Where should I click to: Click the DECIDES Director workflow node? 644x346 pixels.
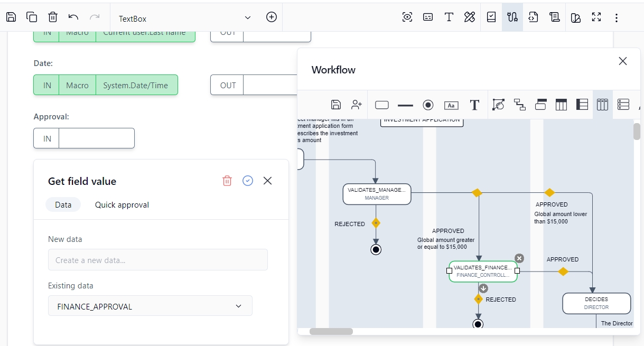[x=596, y=303]
